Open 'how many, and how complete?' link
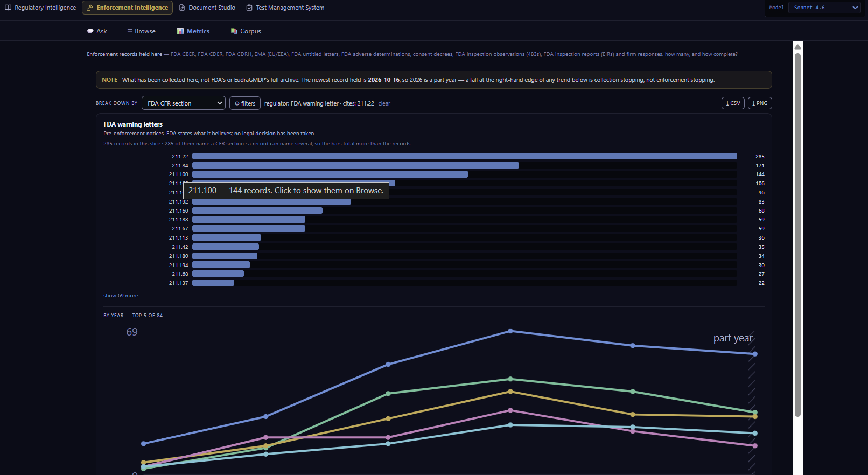Viewport: 868px width, 475px height. [701, 54]
